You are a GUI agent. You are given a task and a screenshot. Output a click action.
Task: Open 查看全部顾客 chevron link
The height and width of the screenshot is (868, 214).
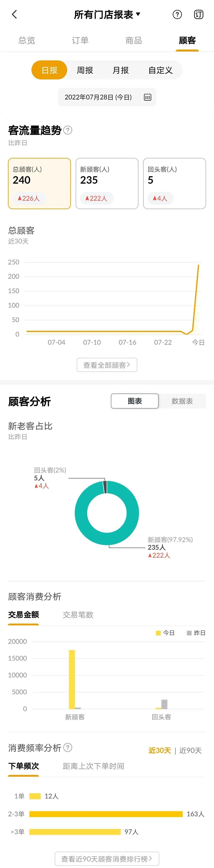107,365
